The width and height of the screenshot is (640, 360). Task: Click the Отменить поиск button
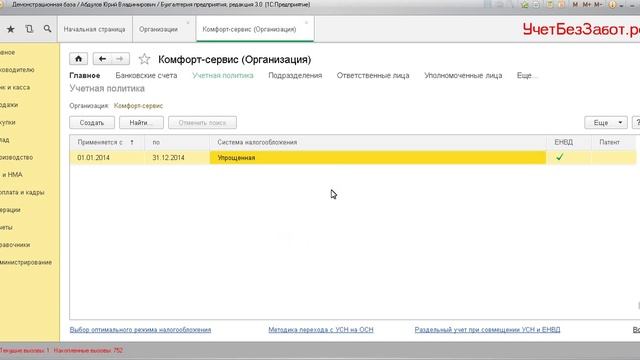click(x=202, y=122)
